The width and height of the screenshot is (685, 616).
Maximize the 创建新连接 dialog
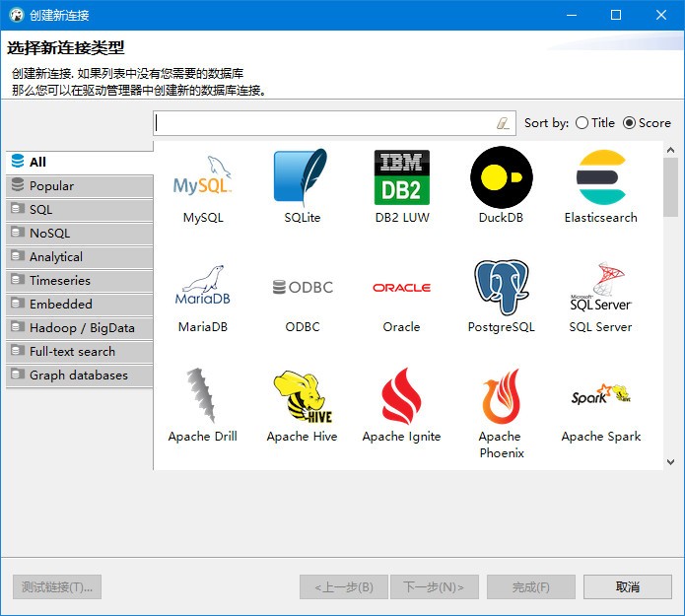coord(616,15)
